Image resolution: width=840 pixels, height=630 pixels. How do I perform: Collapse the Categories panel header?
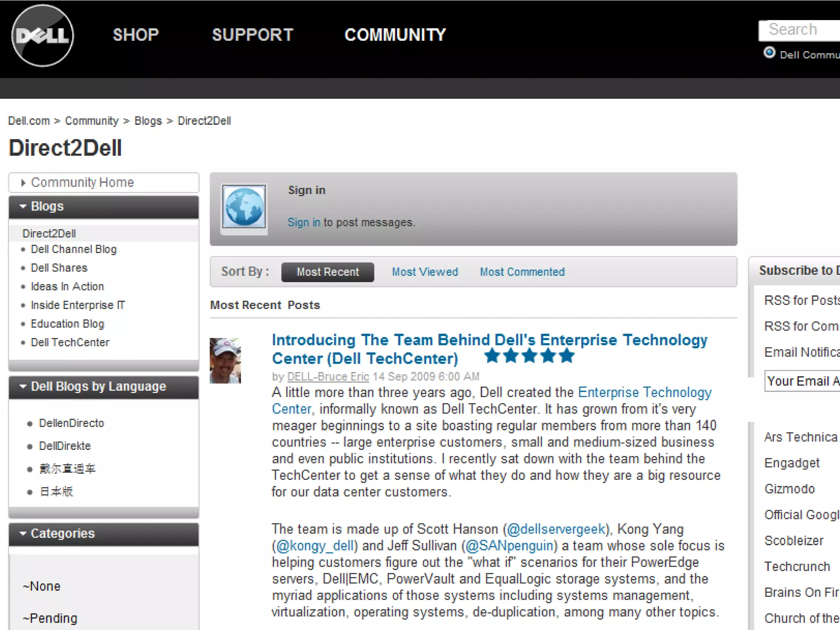pyautogui.click(x=23, y=533)
